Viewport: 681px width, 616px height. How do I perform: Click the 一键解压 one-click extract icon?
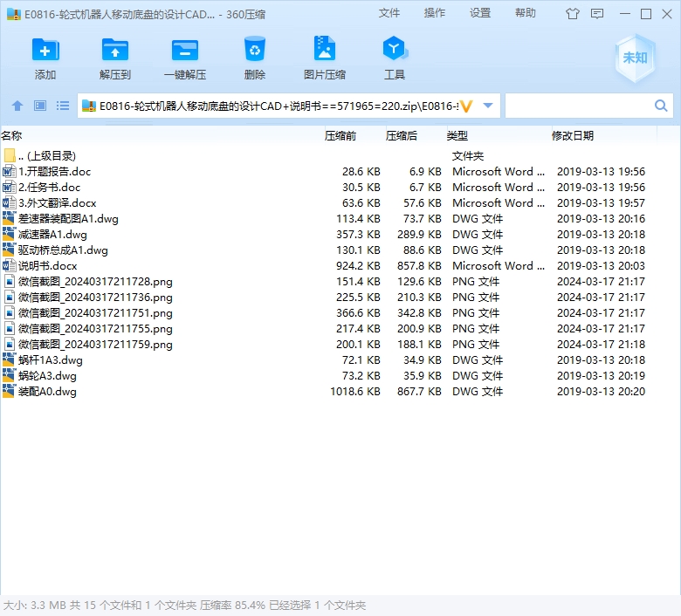point(185,50)
